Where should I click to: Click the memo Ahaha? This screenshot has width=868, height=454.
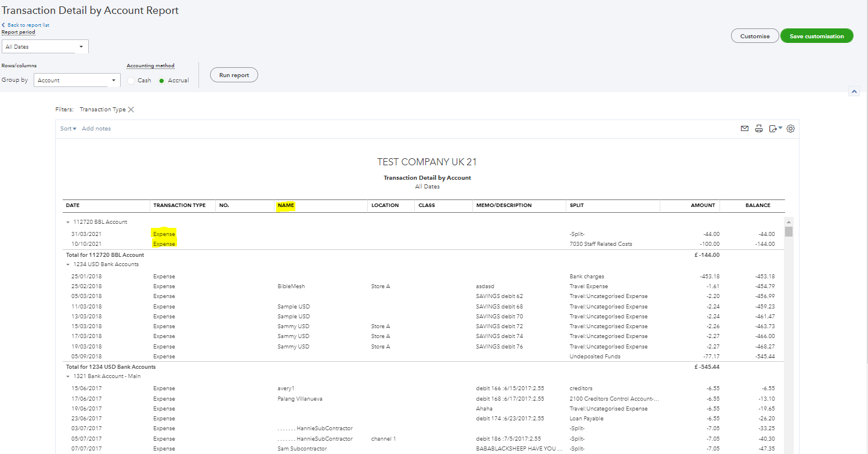click(484, 409)
